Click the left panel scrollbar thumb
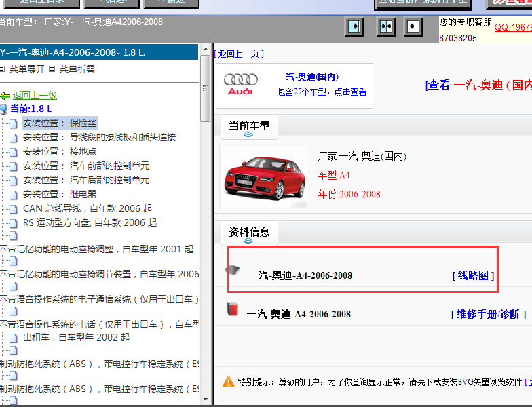The width and height of the screenshot is (532, 407). tap(205, 88)
